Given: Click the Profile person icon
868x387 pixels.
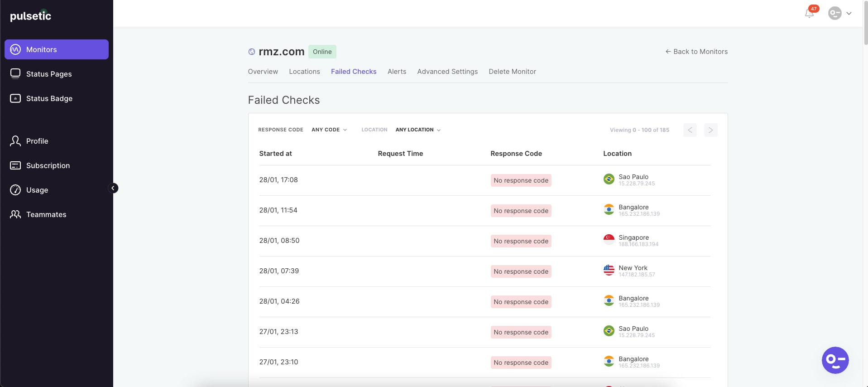Looking at the screenshot, I should [15, 141].
